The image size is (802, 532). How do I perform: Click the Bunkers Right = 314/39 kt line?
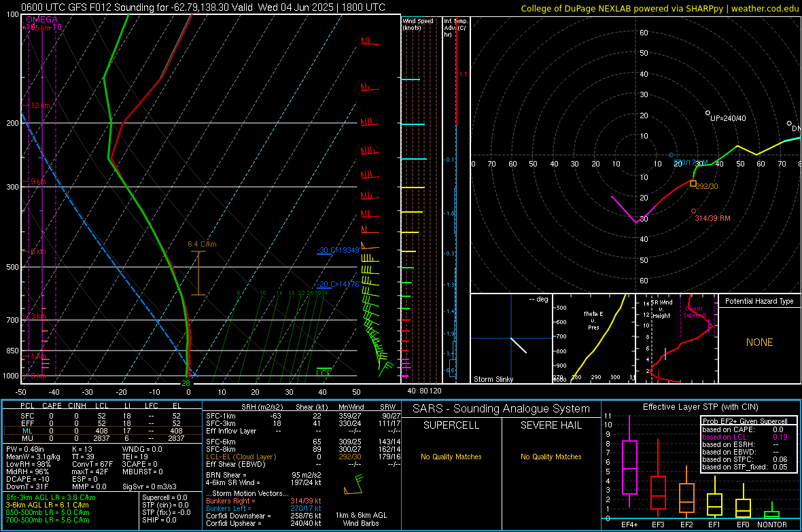264,501
